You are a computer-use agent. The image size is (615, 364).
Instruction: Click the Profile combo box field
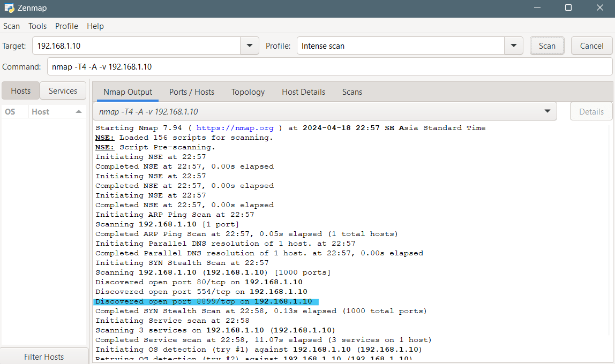click(x=401, y=46)
